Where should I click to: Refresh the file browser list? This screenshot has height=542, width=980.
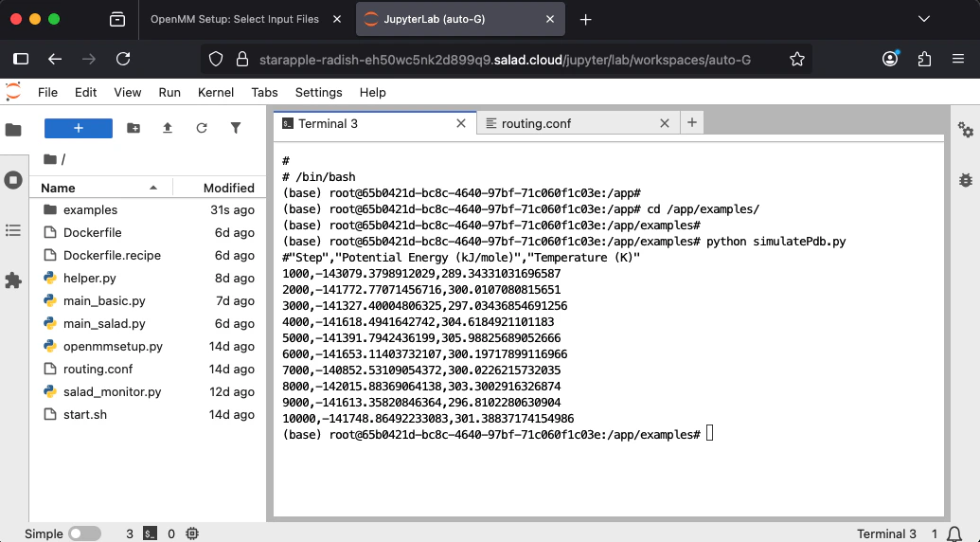(202, 128)
